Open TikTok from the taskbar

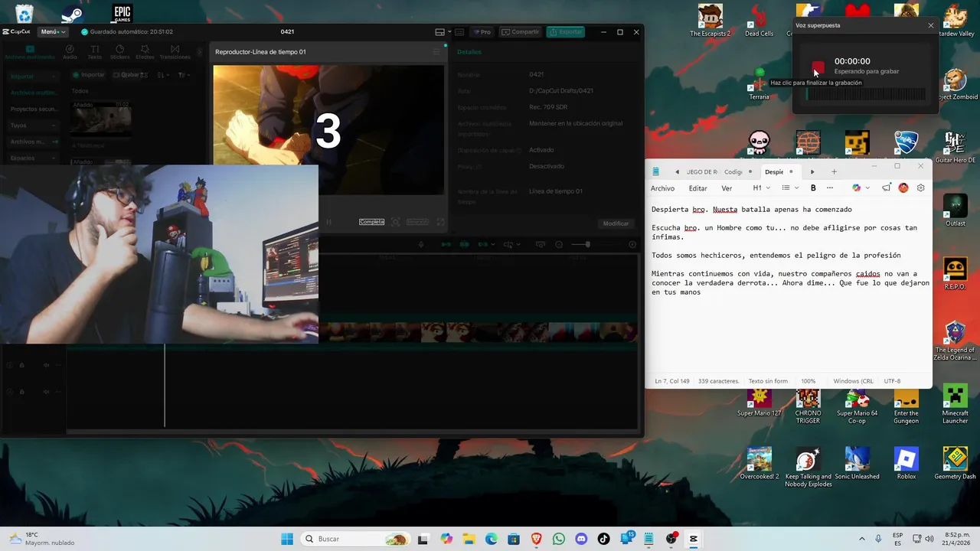click(603, 539)
